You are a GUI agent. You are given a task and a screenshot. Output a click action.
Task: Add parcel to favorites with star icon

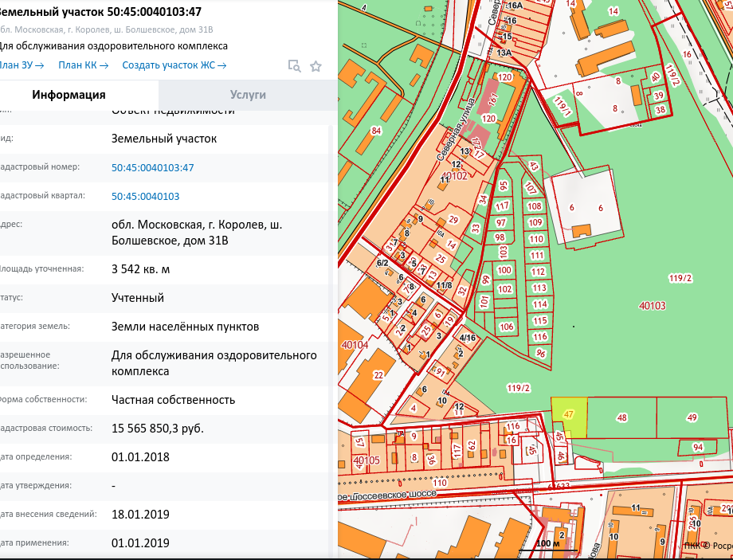316,66
